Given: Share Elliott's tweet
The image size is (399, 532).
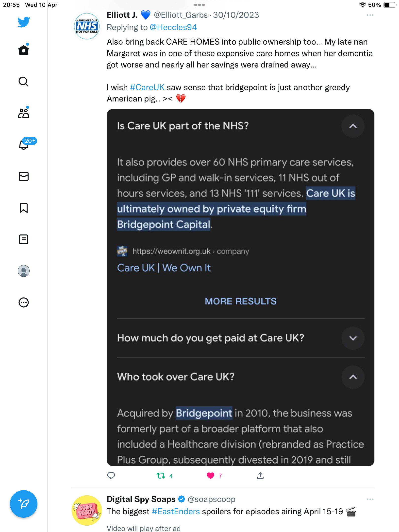Looking at the screenshot, I should pos(260,476).
